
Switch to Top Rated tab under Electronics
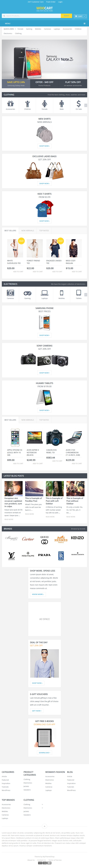click(44, 420)
